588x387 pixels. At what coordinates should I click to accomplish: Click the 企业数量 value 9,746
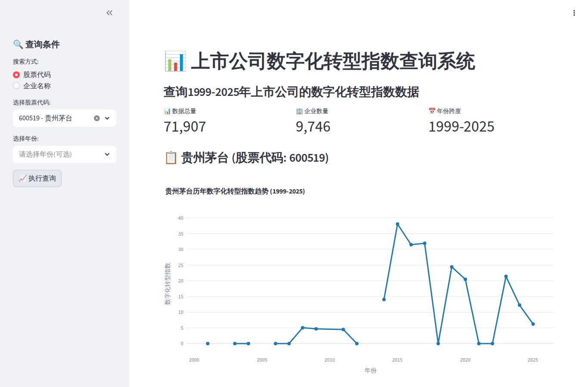313,127
